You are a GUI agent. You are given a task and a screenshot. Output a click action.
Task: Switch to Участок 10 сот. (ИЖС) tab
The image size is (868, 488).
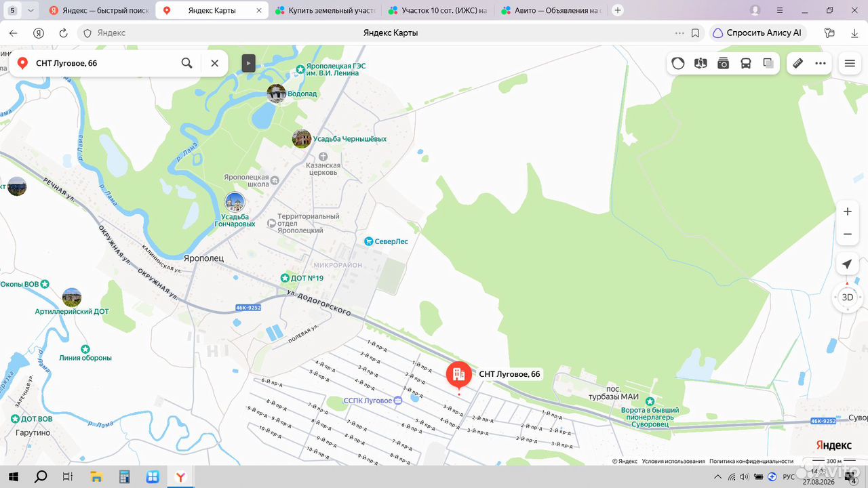pyautogui.click(x=437, y=10)
